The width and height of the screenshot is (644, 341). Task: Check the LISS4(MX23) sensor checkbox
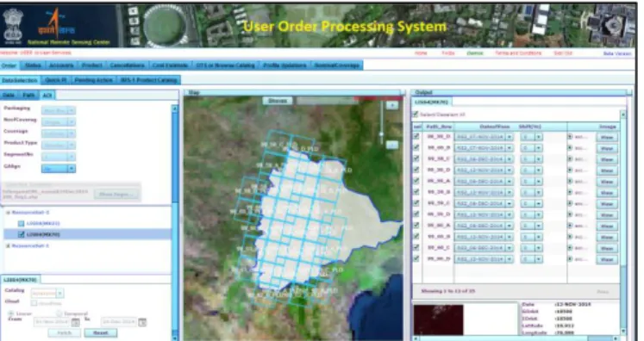point(21,223)
